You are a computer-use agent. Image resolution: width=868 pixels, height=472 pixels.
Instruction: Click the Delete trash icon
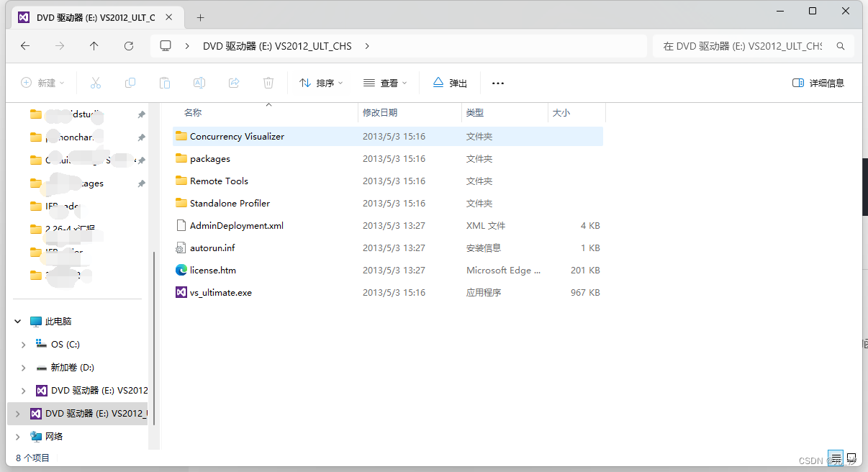coord(268,83)
